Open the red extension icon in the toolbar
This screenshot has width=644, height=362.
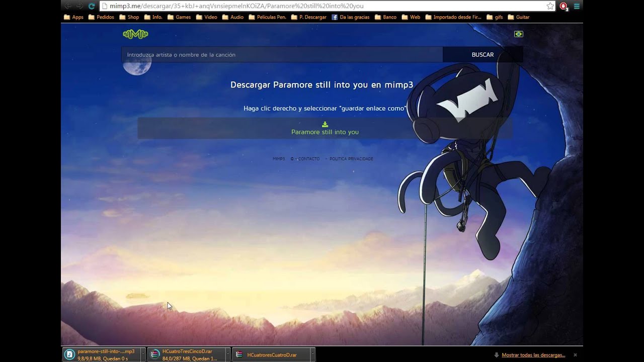[564, 6]
